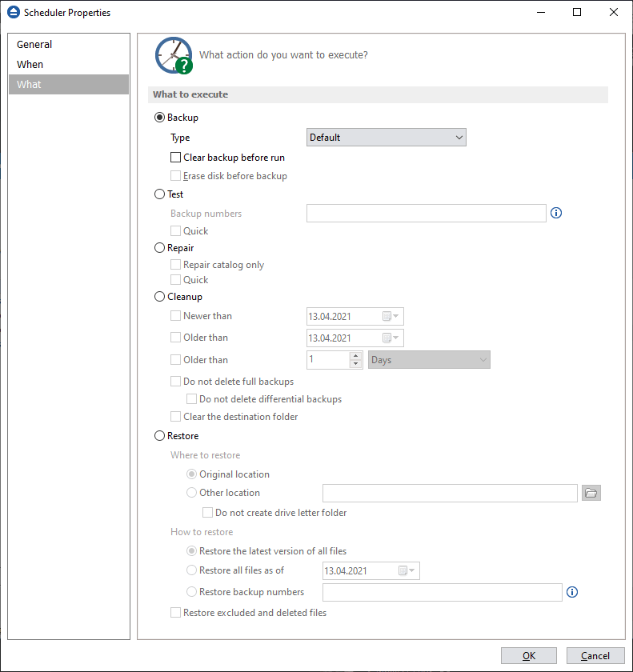The height and width of the screenshot is (672, 633).
Task: Click the Older than number field
Action: pos(328,360)
